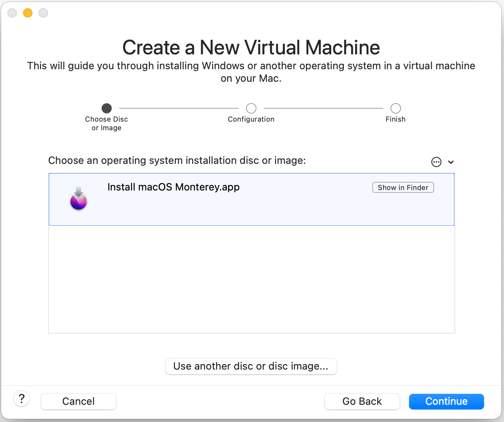The height and width of the screenshot is (422, 504).
Task: Open the more options (ellipsis) menu
Action: (x=436, y=162)
